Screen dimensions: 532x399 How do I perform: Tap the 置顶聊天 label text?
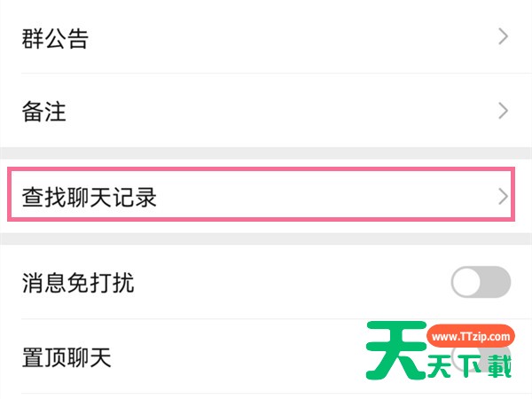point(66,357)
